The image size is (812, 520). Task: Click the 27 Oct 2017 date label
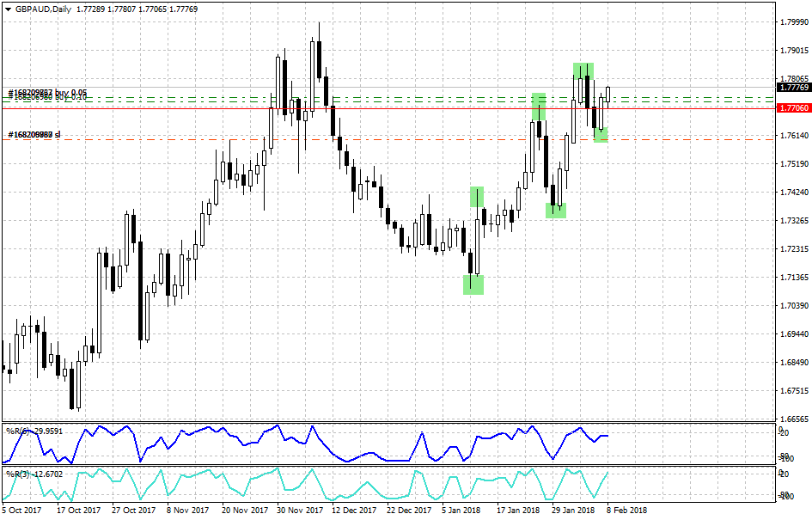pos(133,511)
